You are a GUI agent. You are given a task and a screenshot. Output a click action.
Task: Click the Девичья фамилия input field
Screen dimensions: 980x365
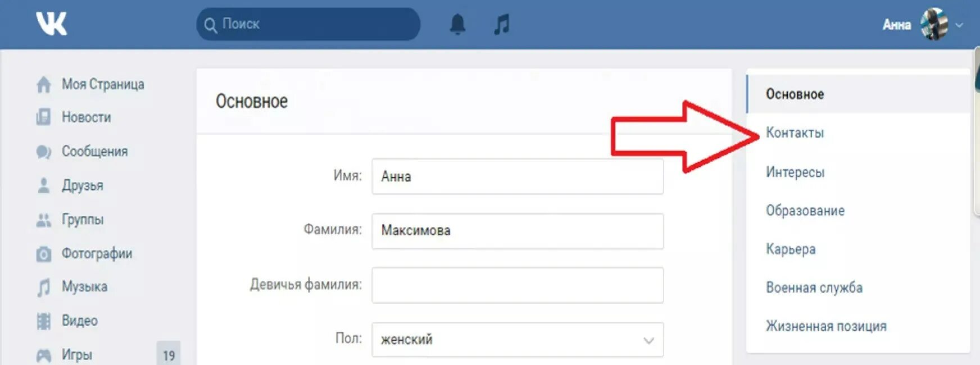click(x=518, y=285)
